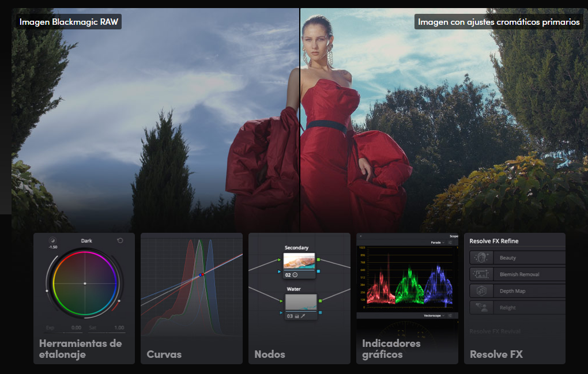
Task: Open the Indicadores gráficos card
Action: [407, 299]
